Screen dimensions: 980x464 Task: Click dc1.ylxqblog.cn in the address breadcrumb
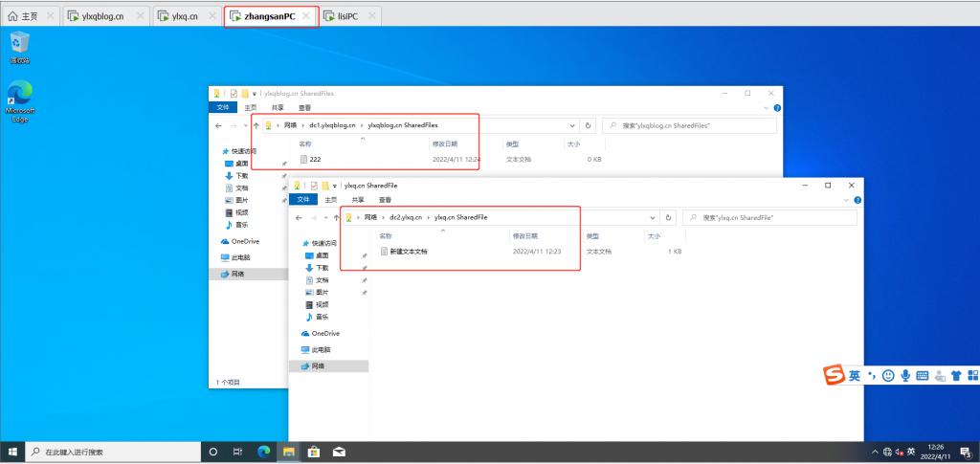(x=332, y=125)
